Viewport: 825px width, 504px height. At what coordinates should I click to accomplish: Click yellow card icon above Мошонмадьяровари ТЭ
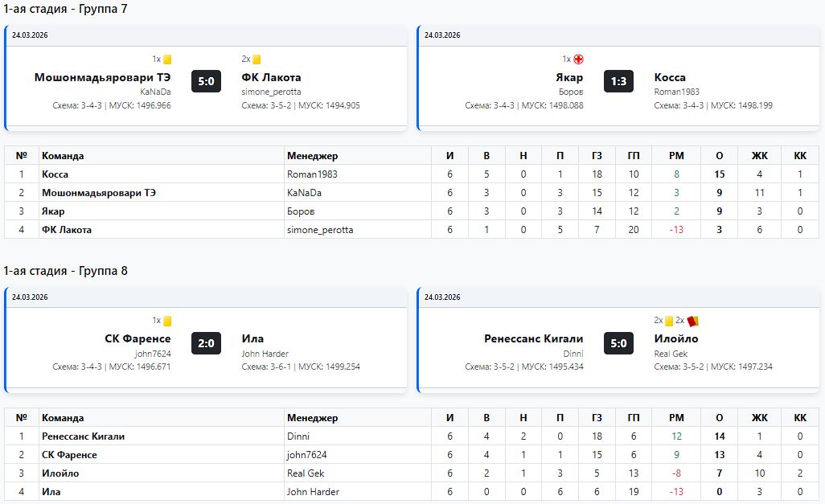click(x=167, y=59)
